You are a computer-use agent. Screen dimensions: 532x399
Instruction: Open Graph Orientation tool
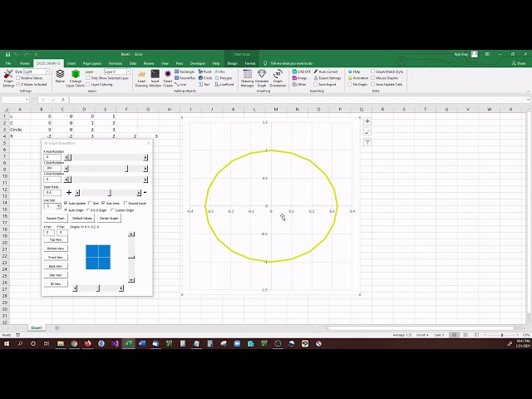pyautogui.click(x=278, y=78)
